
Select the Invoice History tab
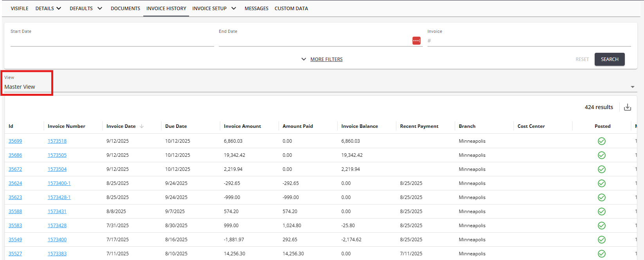click(166, 8)
